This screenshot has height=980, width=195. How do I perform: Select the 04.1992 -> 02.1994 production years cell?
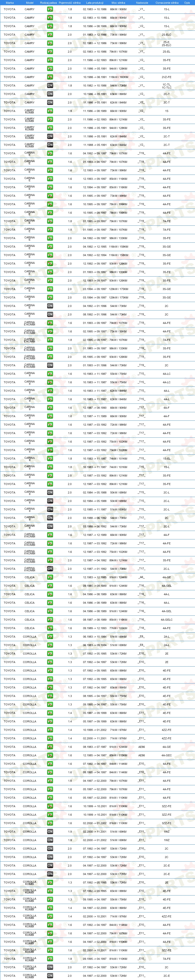coord(95,255)
